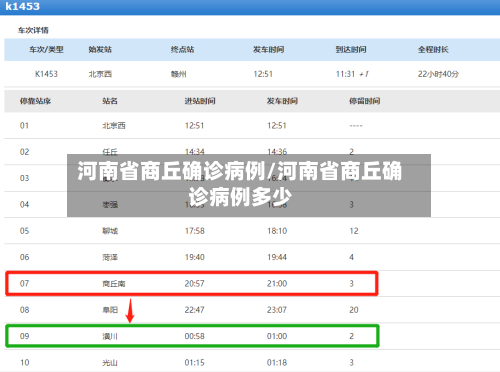The width and height of the screenshot is (500, 372).
Task: Click the 22:47 arrival time for 阜阳
Action: pyautogui.click(x=195, y=310)
